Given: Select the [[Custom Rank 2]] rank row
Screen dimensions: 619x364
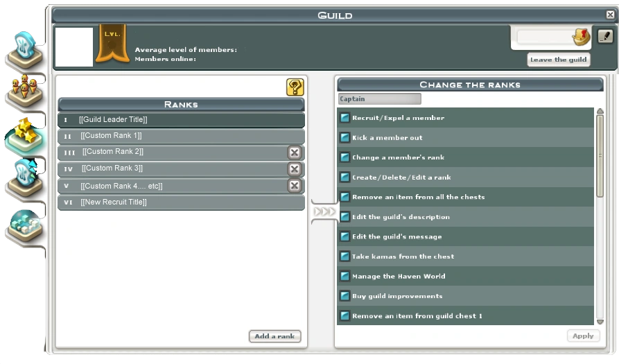Looking at the screenshot, I should coord(181,153).
